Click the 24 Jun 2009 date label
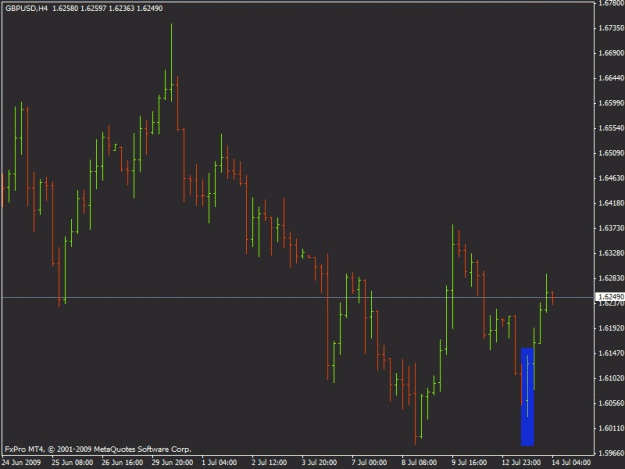625x469 pixels. [21, 463]
